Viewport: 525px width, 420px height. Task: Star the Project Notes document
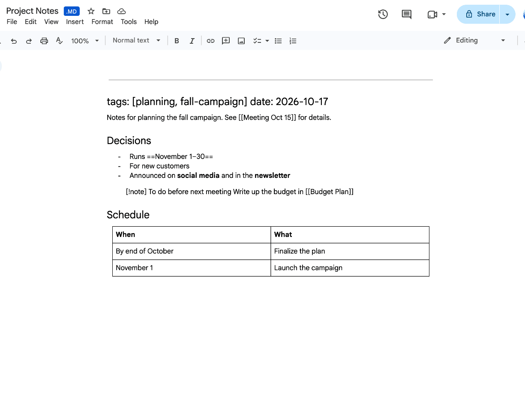click(91, 12)
